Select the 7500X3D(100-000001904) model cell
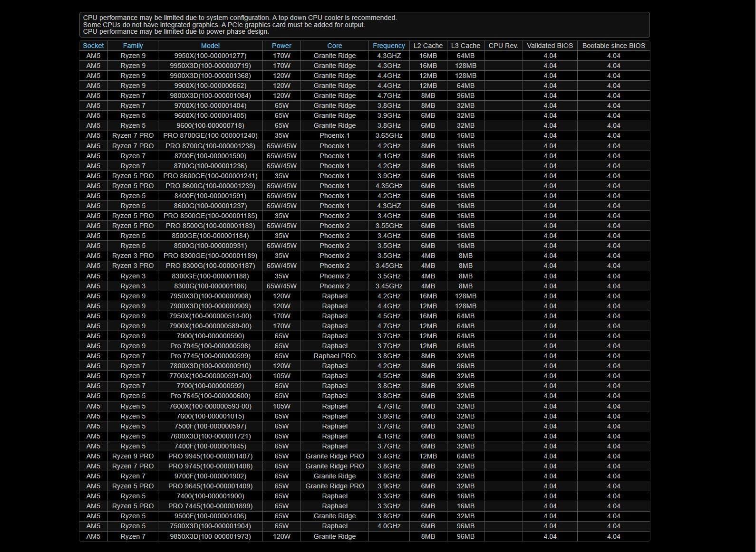 tap(210, 526)
